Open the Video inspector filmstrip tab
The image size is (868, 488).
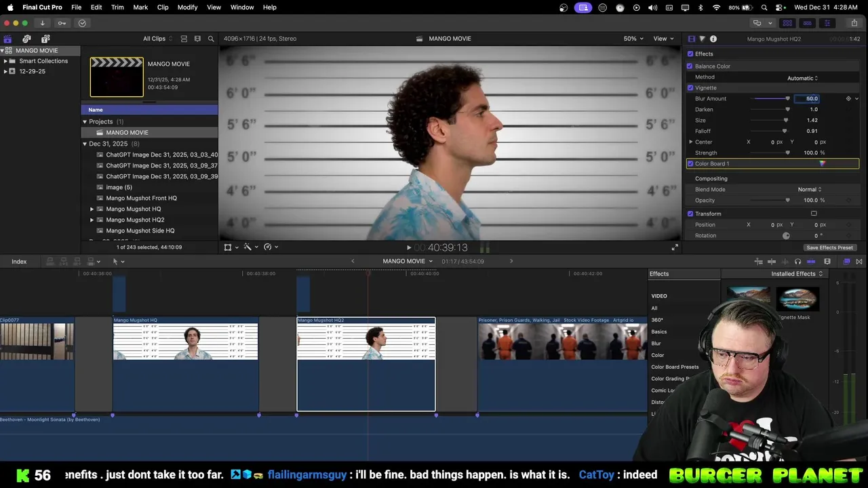point(691,39)
